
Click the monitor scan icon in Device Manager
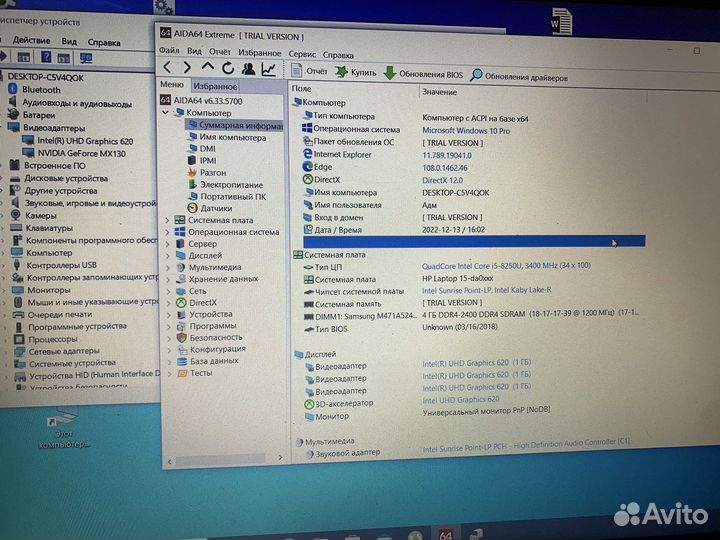click(x=86, y=58)
